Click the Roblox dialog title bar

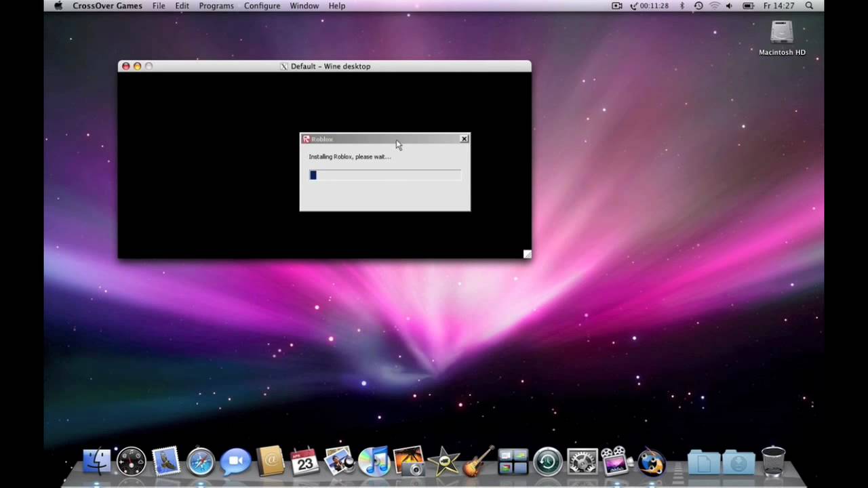click(x=384, y=139)
